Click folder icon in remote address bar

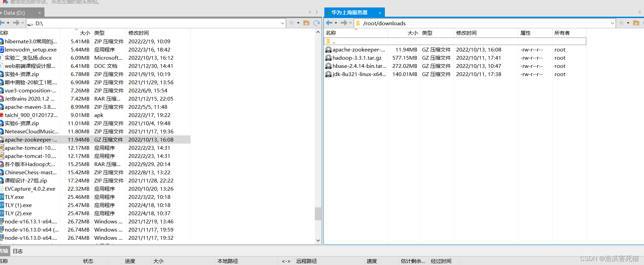point(358,23)
